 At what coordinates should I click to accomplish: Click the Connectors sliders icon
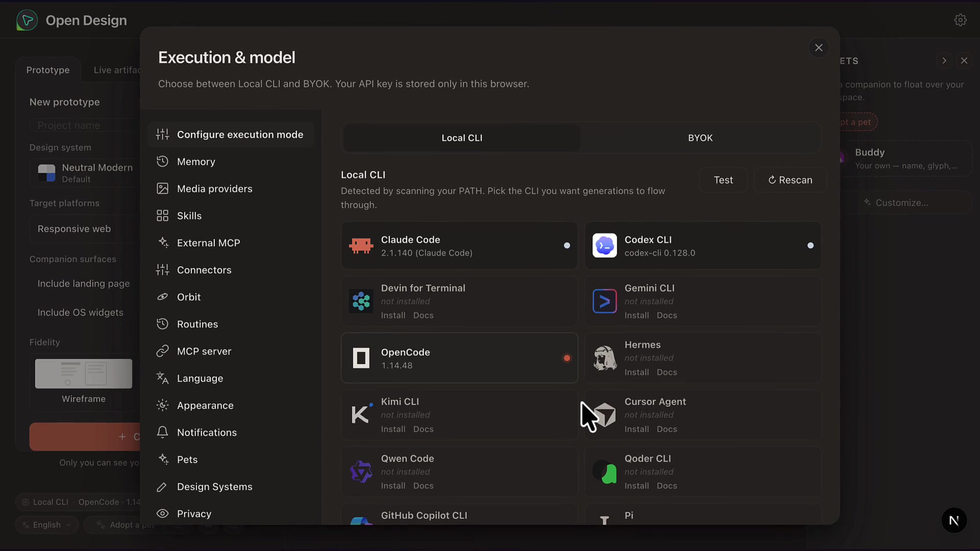(162, 270)
